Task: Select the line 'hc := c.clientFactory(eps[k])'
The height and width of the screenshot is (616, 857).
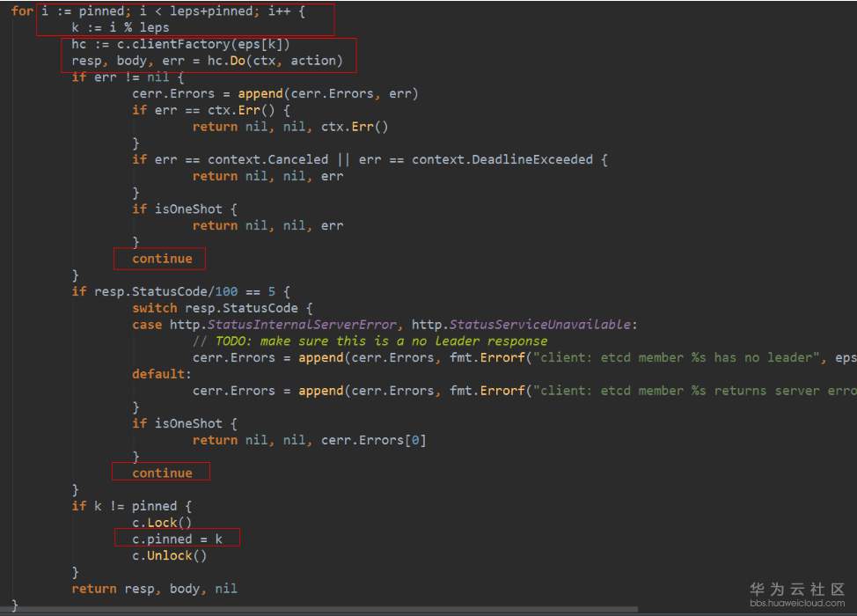Action: point(180,44)
